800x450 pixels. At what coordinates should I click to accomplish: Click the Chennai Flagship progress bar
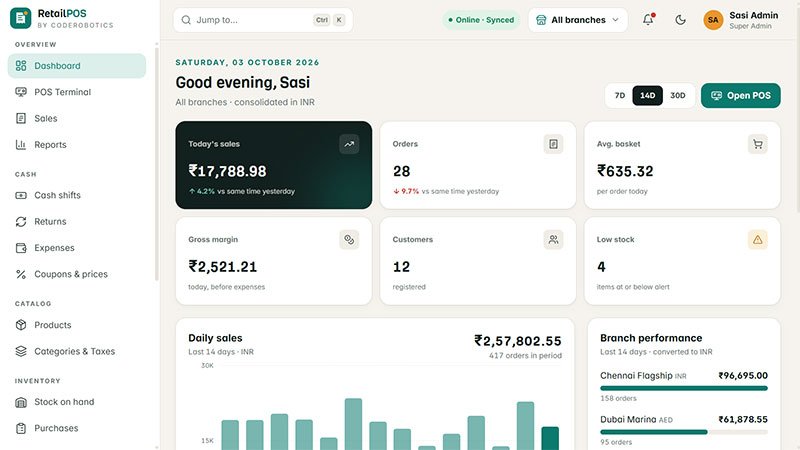point(684,388)
